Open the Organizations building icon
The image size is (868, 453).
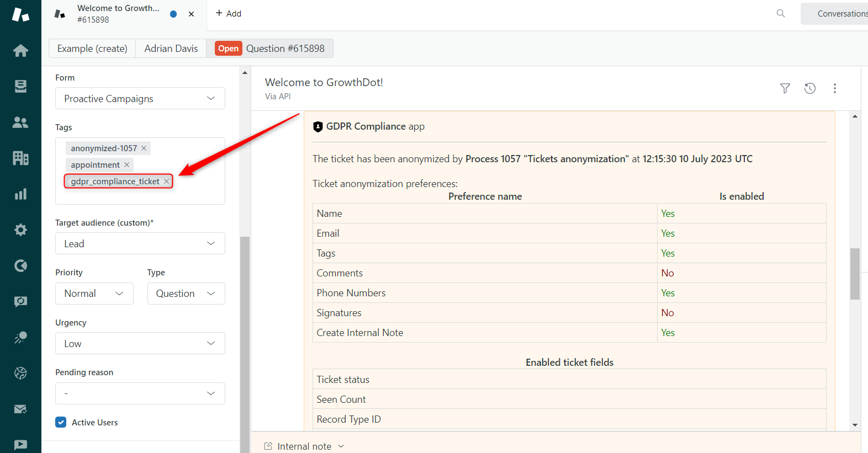point(20,158)
